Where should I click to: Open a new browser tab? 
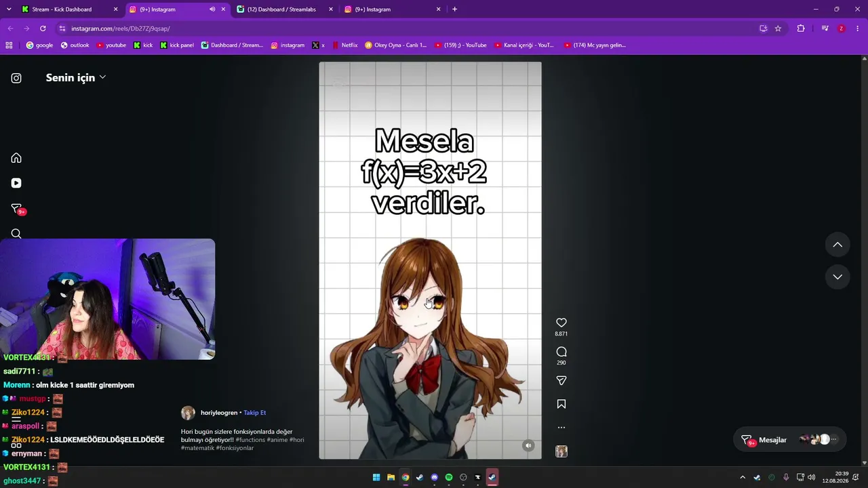(454, 9)
